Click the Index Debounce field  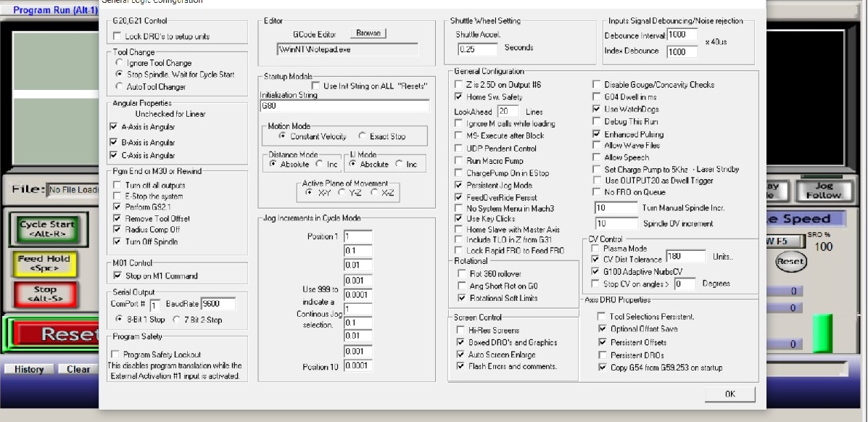(x=682, y=51)
